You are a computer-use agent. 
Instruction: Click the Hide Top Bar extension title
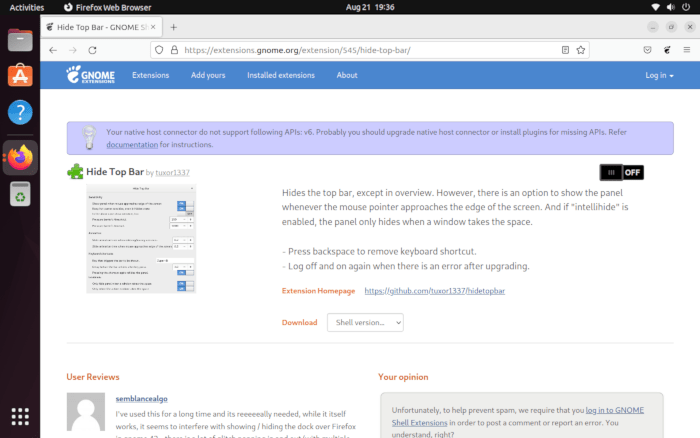115,172
